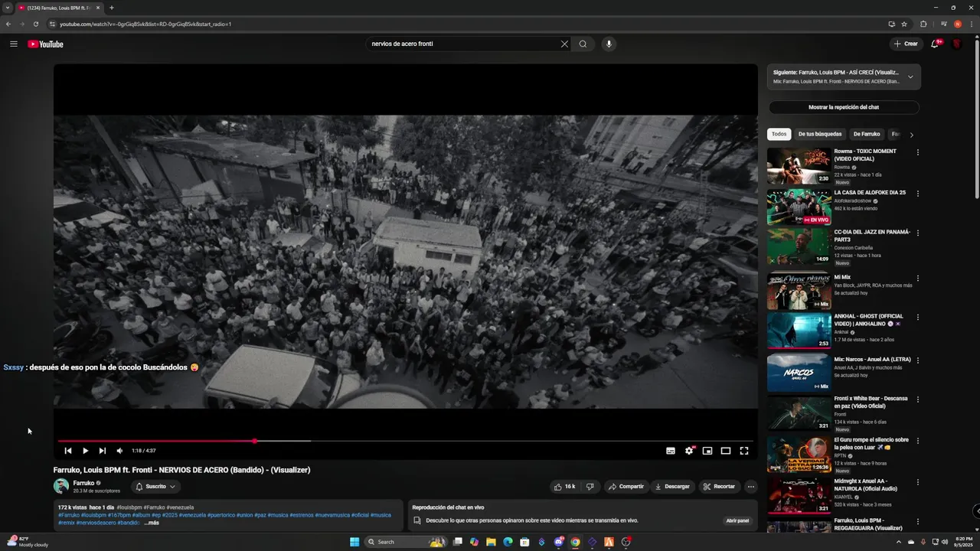Open the YouTube hamburger guide menu
Screen dimensions: 980x551
14,44
